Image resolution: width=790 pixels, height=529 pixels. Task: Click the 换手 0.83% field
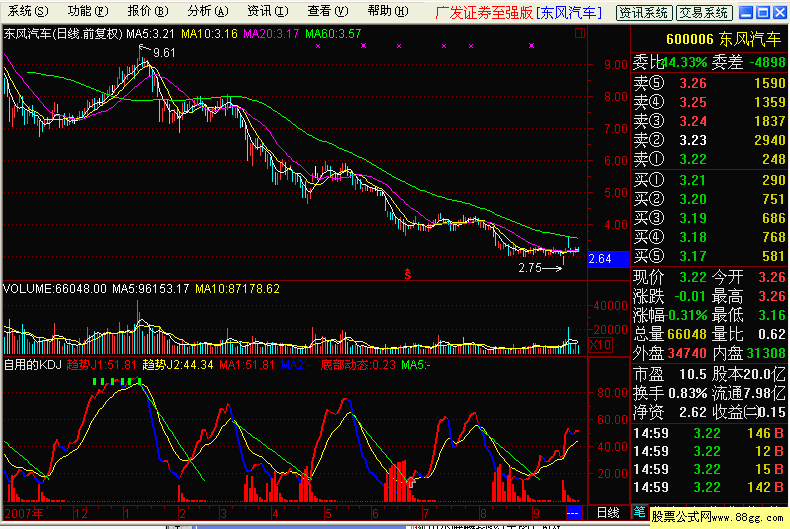[x=670, y=393]
